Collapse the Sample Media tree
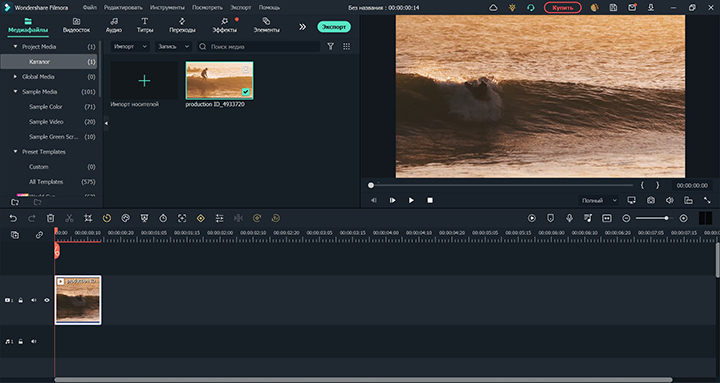Screen dimensions: 720x383 [15, 92]
